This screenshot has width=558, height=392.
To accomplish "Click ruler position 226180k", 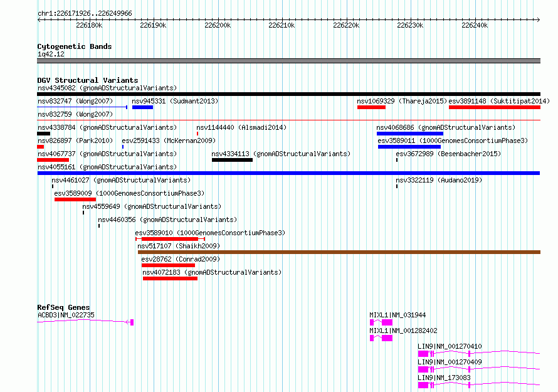I will (x=89, y=25).
